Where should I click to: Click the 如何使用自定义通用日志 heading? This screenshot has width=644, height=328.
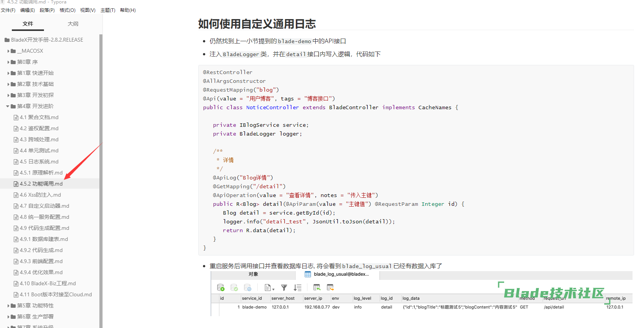point(257,24)
